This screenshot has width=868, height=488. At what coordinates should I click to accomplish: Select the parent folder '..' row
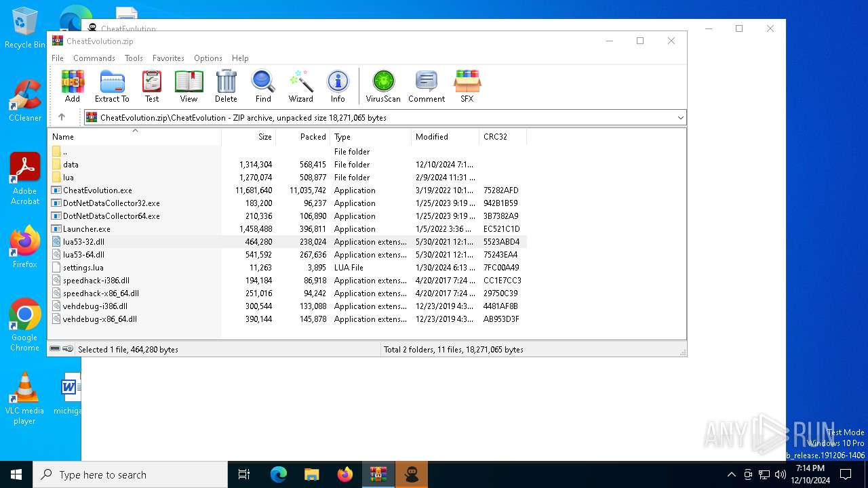click(x=288, y=152)
